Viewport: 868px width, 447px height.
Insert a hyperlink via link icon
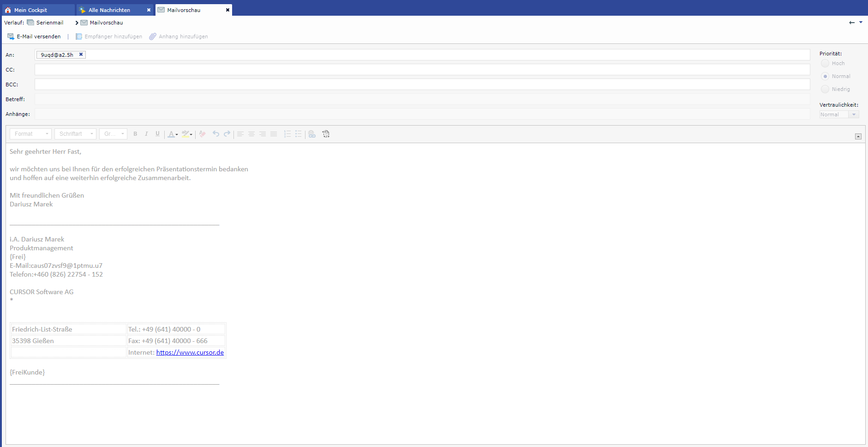tap(312, 134)
